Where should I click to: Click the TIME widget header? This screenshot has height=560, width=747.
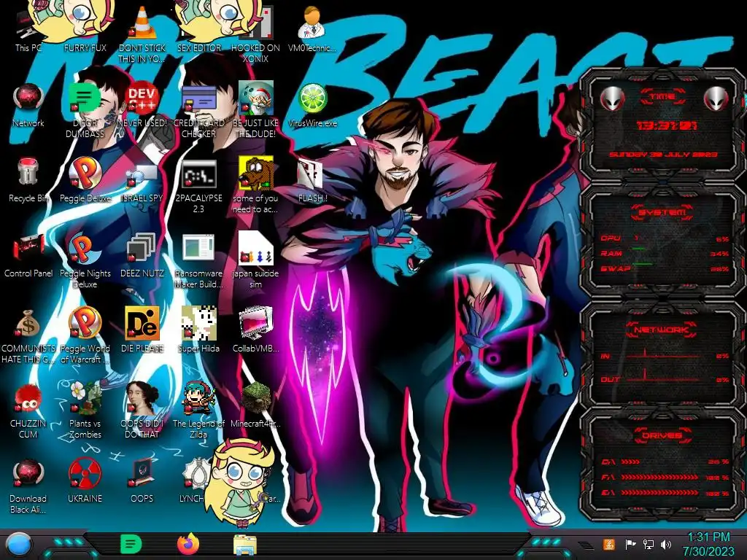point(662,96)
